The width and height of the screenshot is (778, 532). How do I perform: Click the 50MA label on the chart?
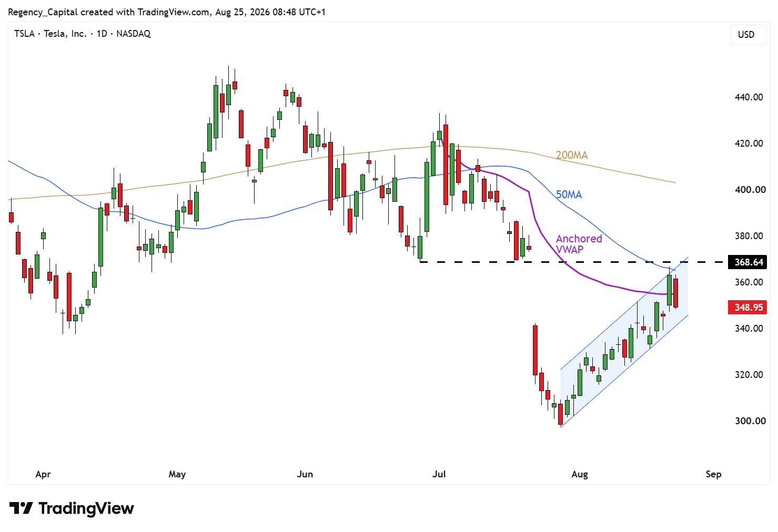[x=569, y=195]
